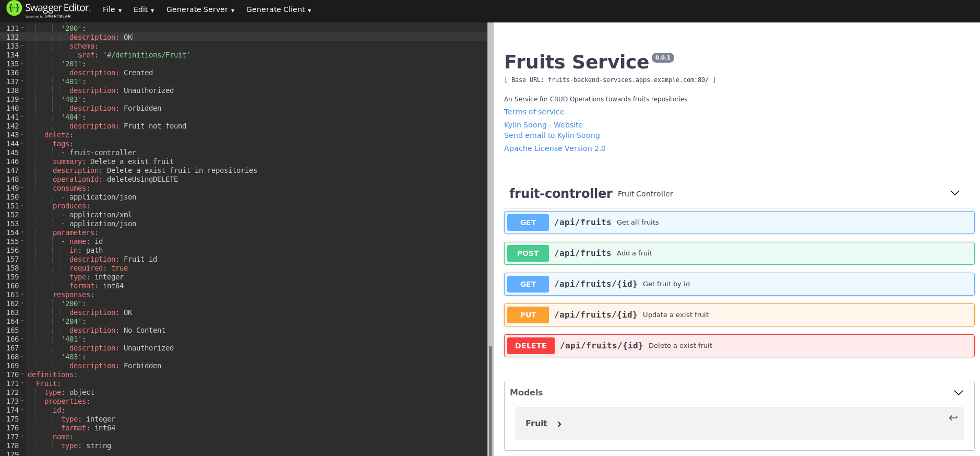Collapse the fruit-controller section chevron
This screenshot has width=980, height=456.
[x=955, y=193]
